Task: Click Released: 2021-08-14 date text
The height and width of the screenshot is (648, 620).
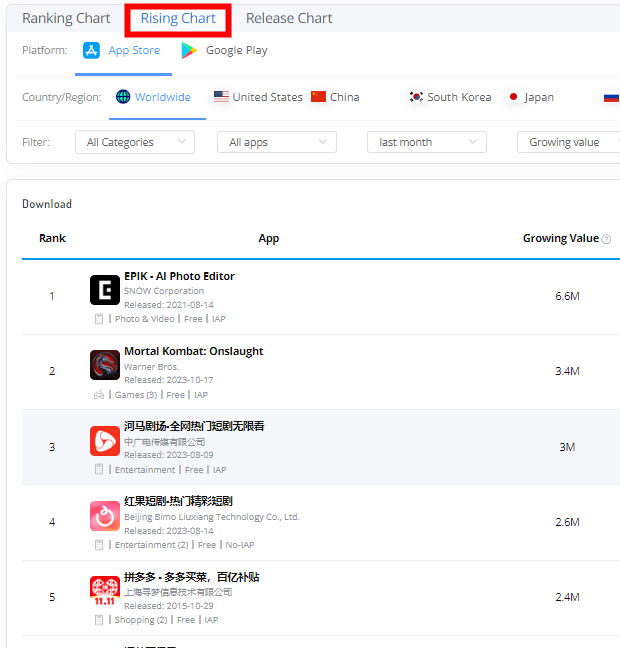Action: [x=169, y=305]
